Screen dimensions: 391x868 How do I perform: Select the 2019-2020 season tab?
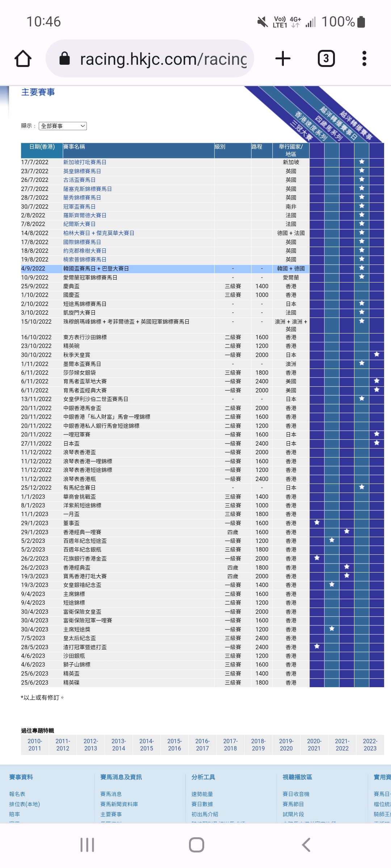pyautogui.click(x=286, y=745)
